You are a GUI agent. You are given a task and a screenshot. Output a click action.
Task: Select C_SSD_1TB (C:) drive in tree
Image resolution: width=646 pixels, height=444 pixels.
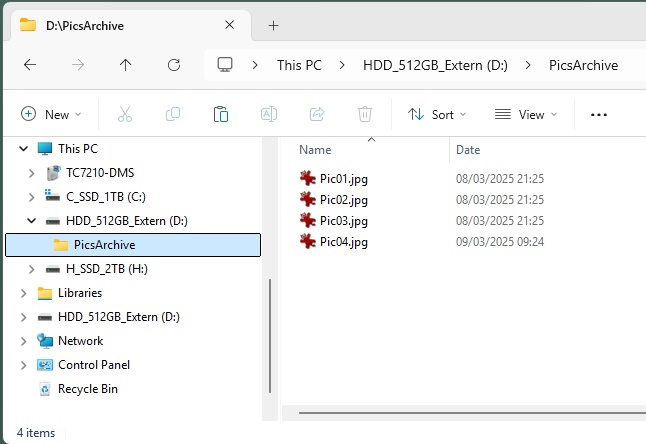[x=106, y=197]
